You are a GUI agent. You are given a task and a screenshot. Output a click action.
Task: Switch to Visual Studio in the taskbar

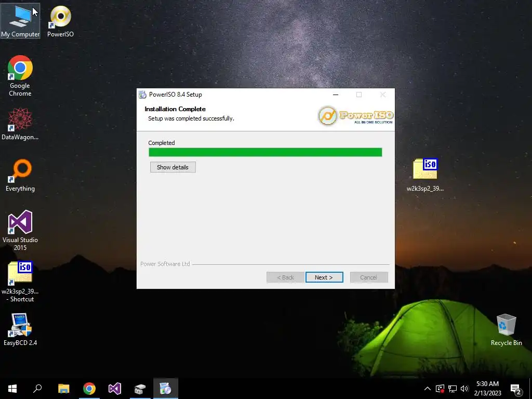point(115,389)
